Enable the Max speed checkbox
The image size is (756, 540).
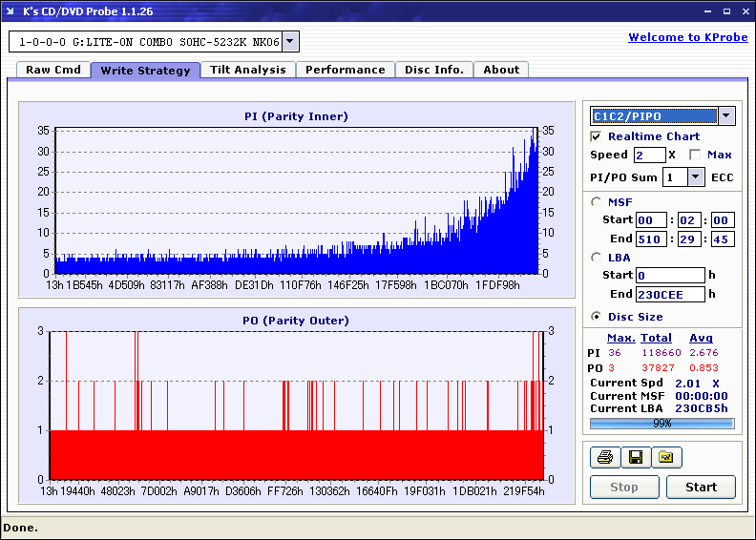point(695,155)
